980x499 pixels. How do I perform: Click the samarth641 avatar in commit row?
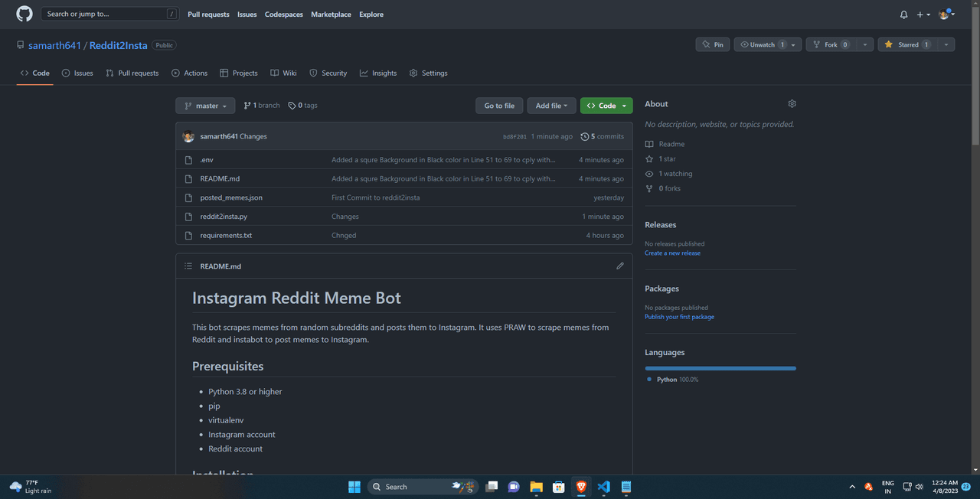(x=188, y=136)
